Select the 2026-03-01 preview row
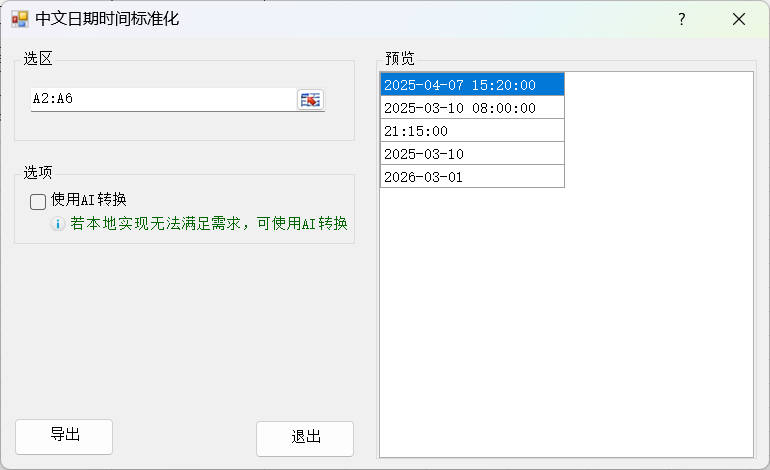This screenshot has width=770, height=470. [x=472, y=177]
